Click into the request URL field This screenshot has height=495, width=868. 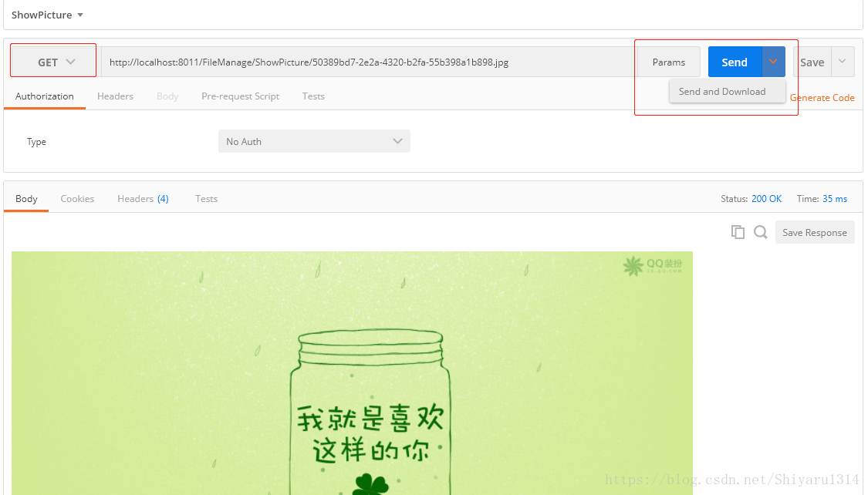(x=368, y=62)
